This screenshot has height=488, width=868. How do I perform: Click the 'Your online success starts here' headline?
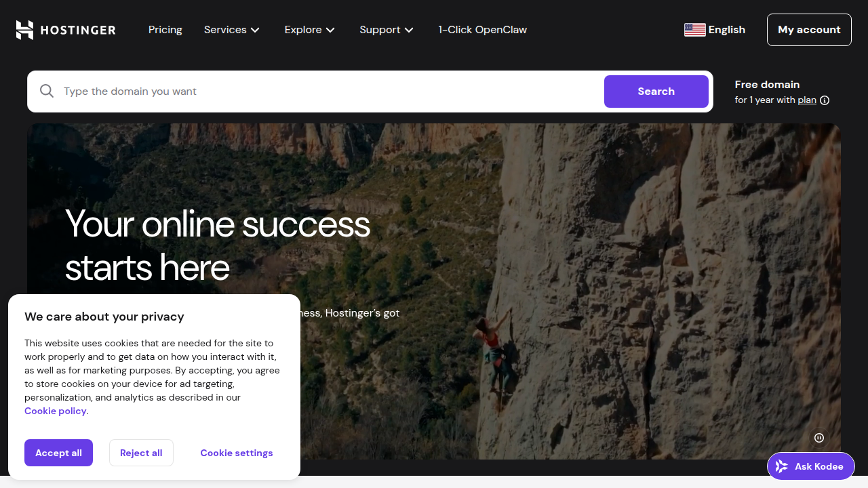pos(218,245)
